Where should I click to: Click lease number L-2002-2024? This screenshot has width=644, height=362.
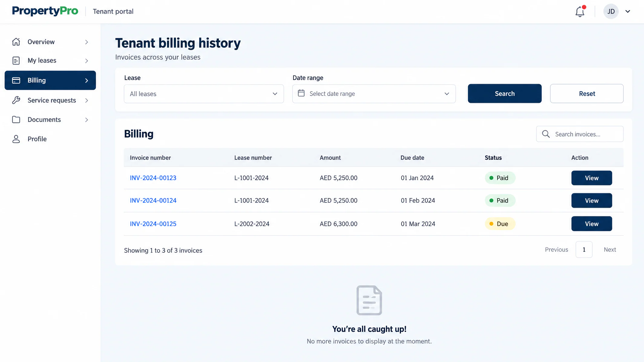click(252, 224)
